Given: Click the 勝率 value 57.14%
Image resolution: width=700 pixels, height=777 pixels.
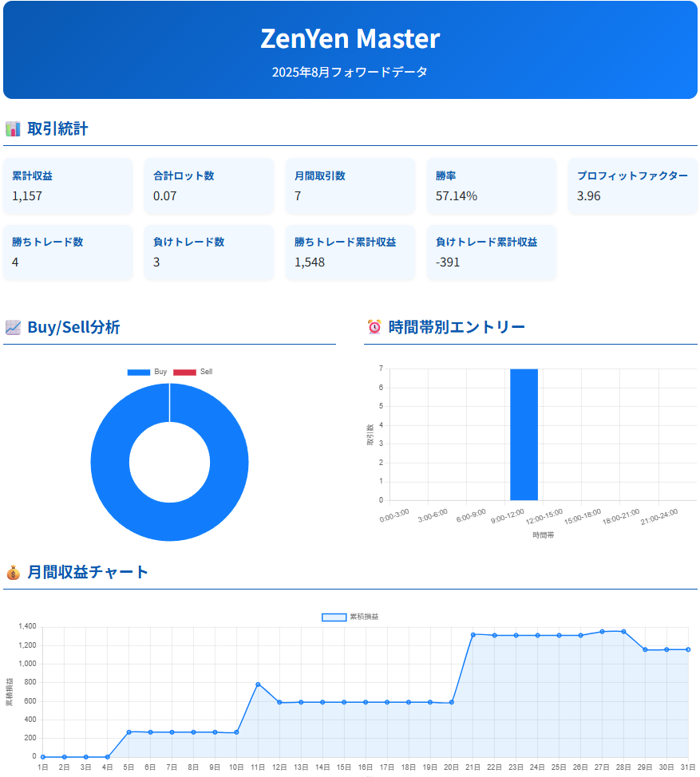Looking at the screenshot, I should point(457,196).
